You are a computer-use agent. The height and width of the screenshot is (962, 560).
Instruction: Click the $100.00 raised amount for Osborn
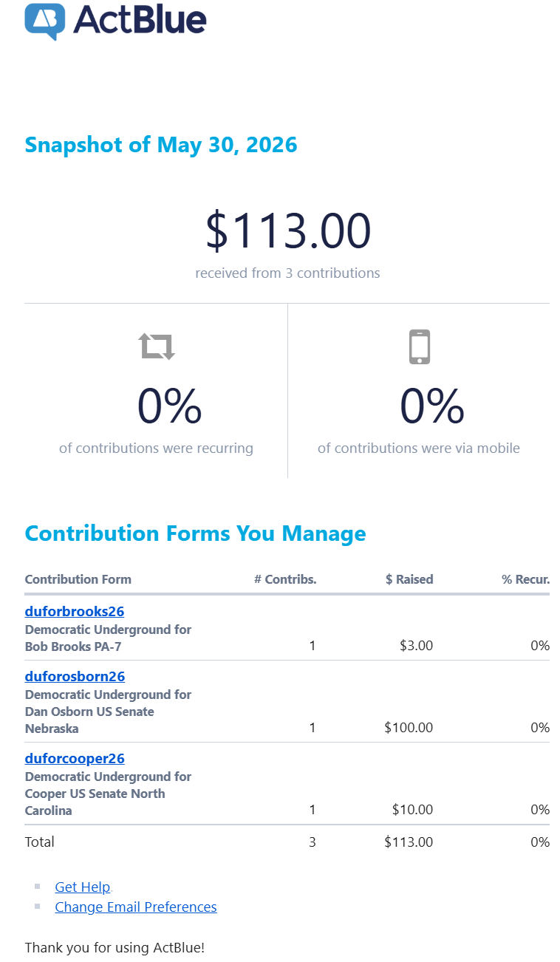tap(409, 728)
